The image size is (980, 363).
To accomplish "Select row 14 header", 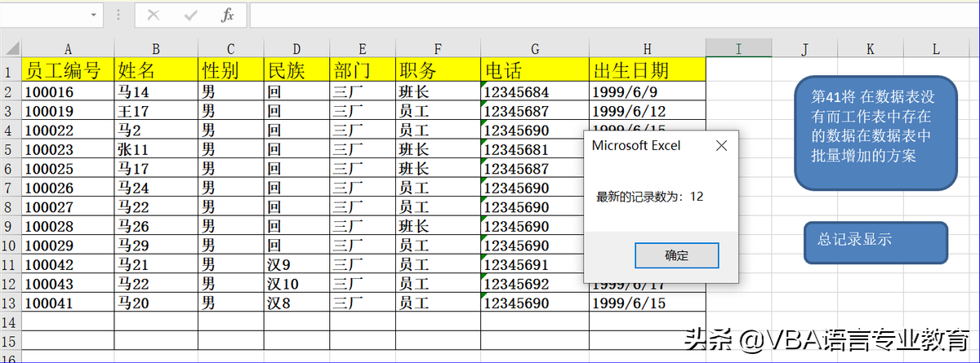I will 11,321.
